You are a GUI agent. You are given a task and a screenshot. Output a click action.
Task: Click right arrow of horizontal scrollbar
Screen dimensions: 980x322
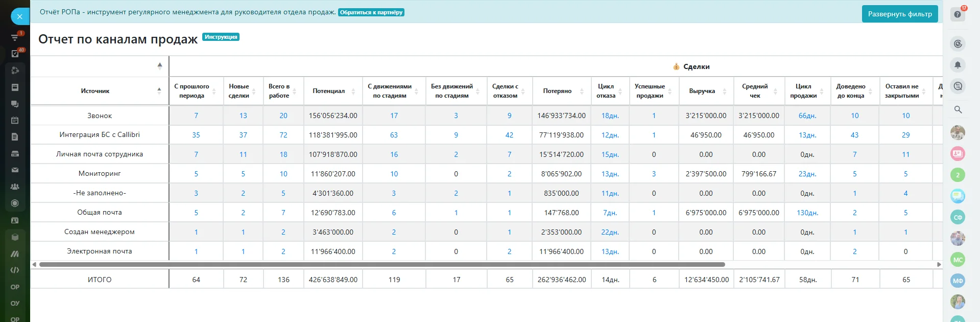939,264
